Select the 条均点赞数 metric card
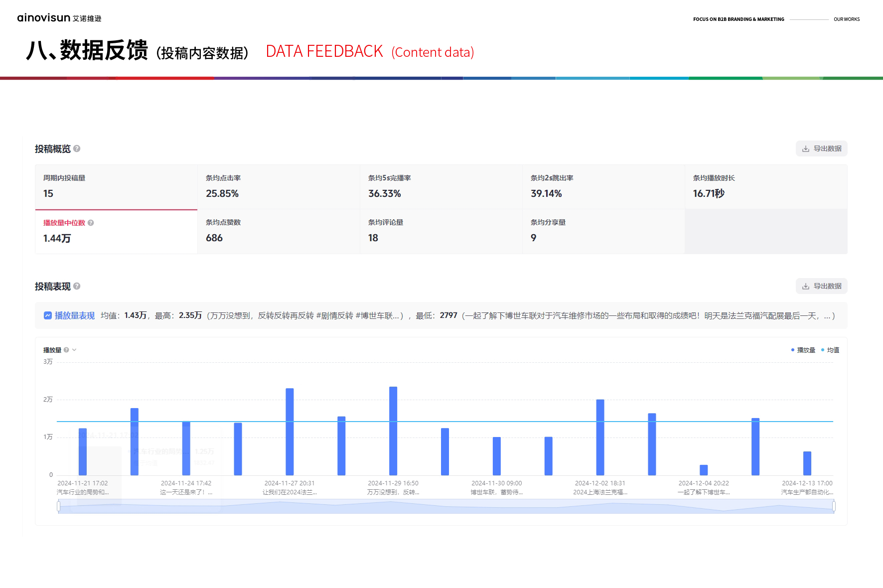The image size is (883, 588). (x=279, y=231)
